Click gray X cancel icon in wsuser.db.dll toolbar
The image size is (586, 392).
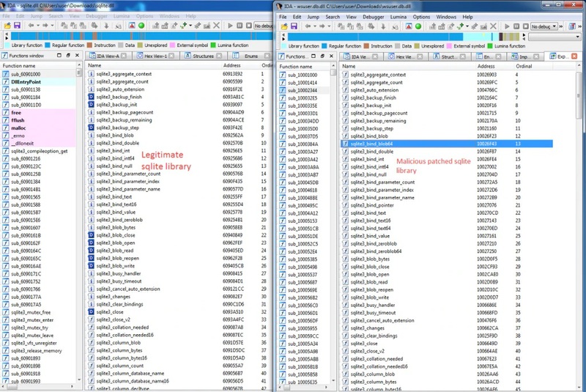tap(493, 26)
